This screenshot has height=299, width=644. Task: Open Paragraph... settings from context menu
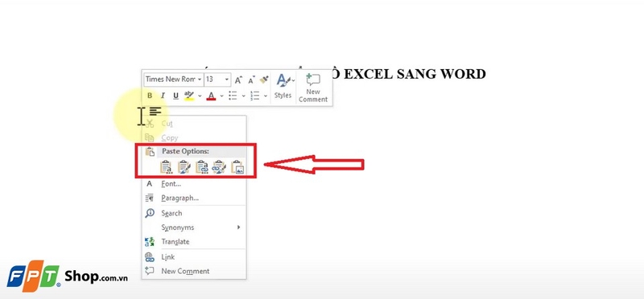click(194, 198)
